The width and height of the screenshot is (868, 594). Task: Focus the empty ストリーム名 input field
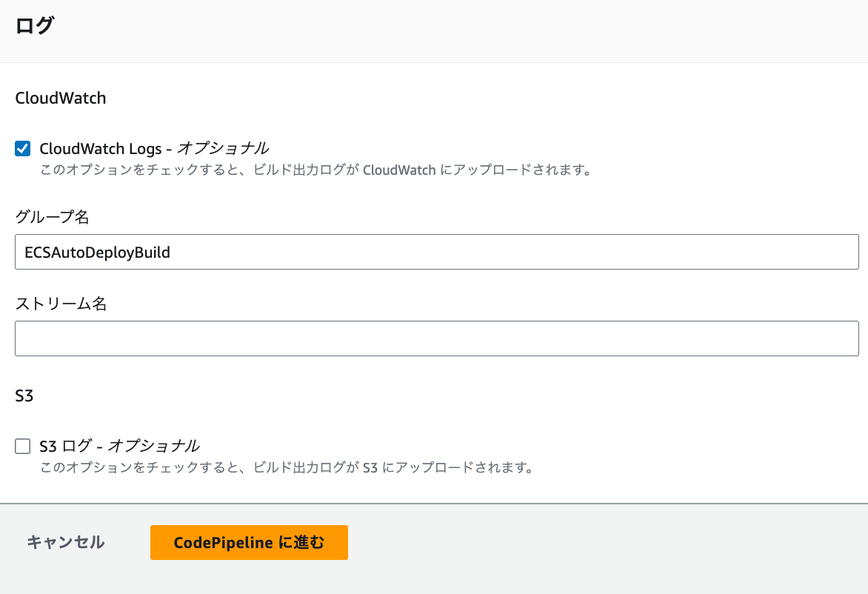tap(436, 338)
